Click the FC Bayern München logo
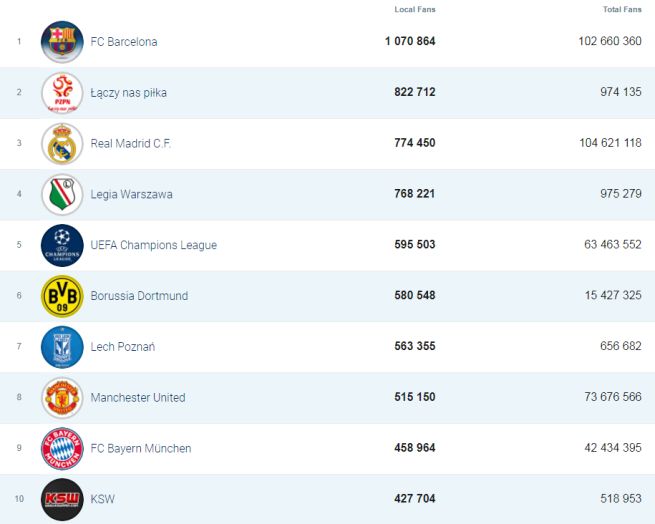The height and width of the screenshot is (524, 655). [62, 449]
